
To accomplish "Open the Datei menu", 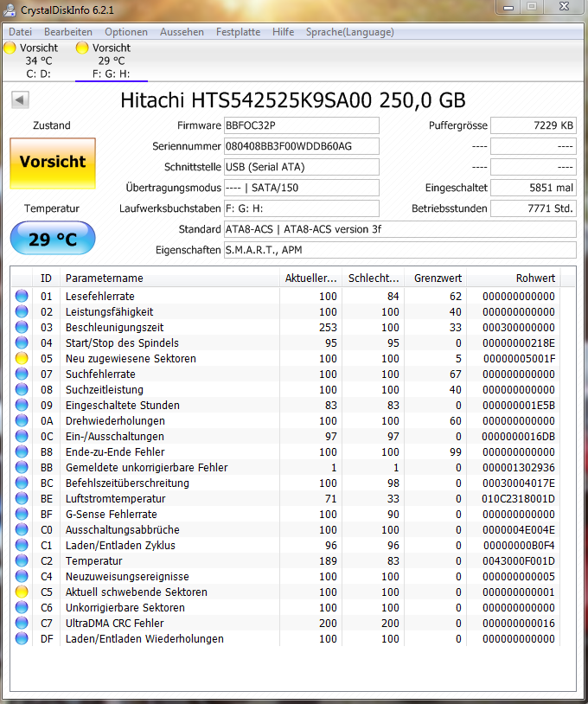I will pos(20,32).
